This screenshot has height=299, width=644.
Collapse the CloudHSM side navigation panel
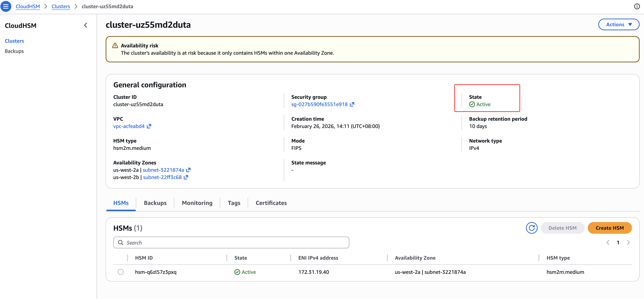[x=85, y=25]
